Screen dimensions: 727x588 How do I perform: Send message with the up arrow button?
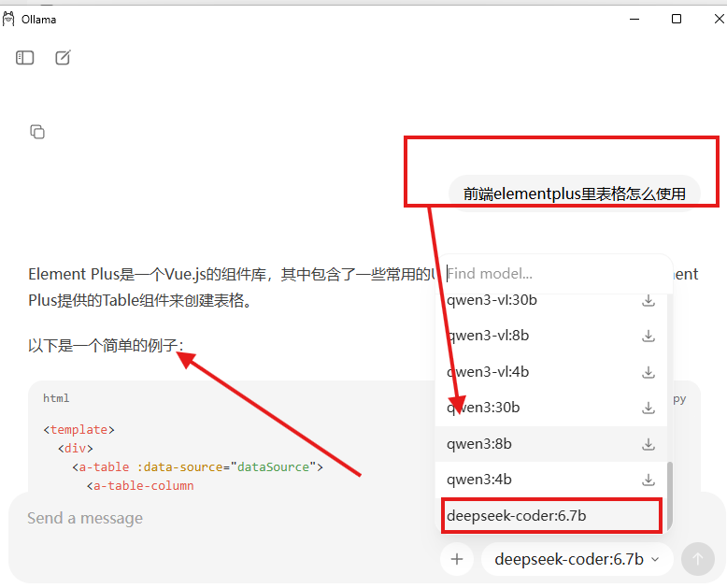click(x=697, y=559)
